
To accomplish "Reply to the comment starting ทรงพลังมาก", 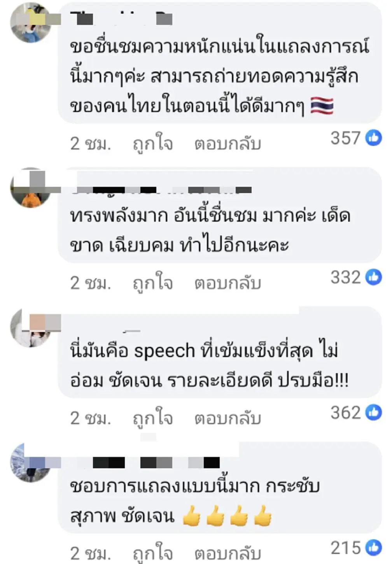I will pyautogui.click(x=227, y=283).
